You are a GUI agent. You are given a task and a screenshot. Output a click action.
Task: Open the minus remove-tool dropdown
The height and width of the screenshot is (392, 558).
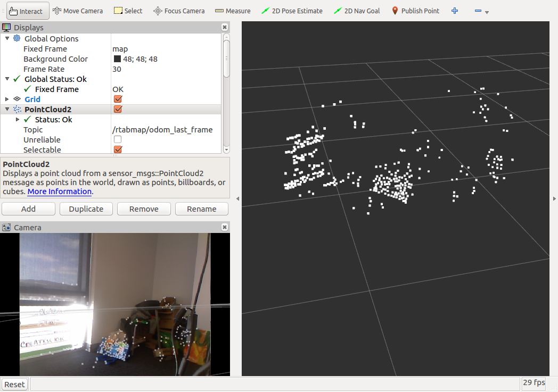[481, 11]
